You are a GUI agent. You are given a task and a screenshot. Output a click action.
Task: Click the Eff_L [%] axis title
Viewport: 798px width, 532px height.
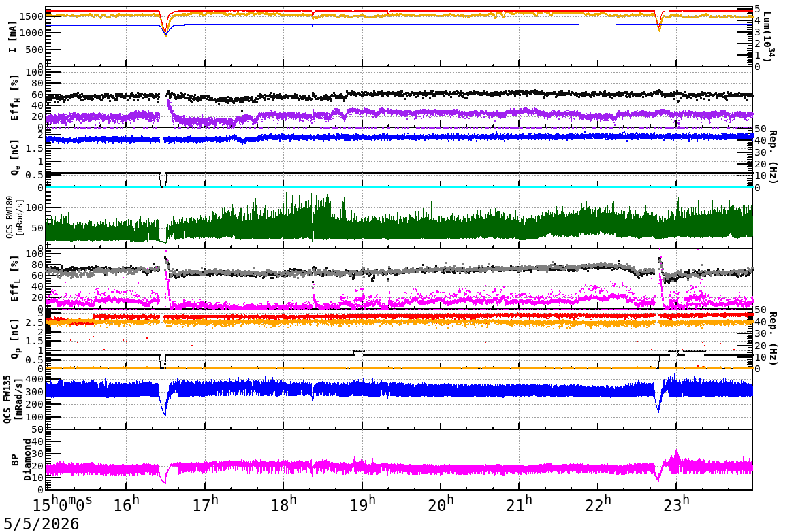[14, 279]
